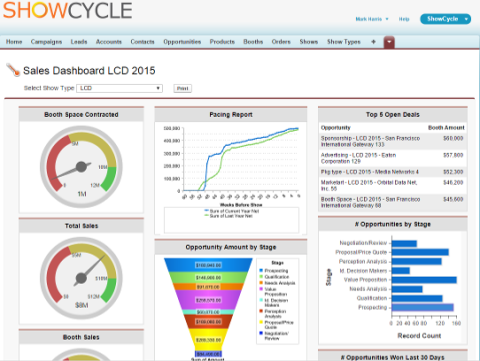Click # Opportunities Won Last 30 Days header
Viewport: 480px width, 361px height.
393,357
